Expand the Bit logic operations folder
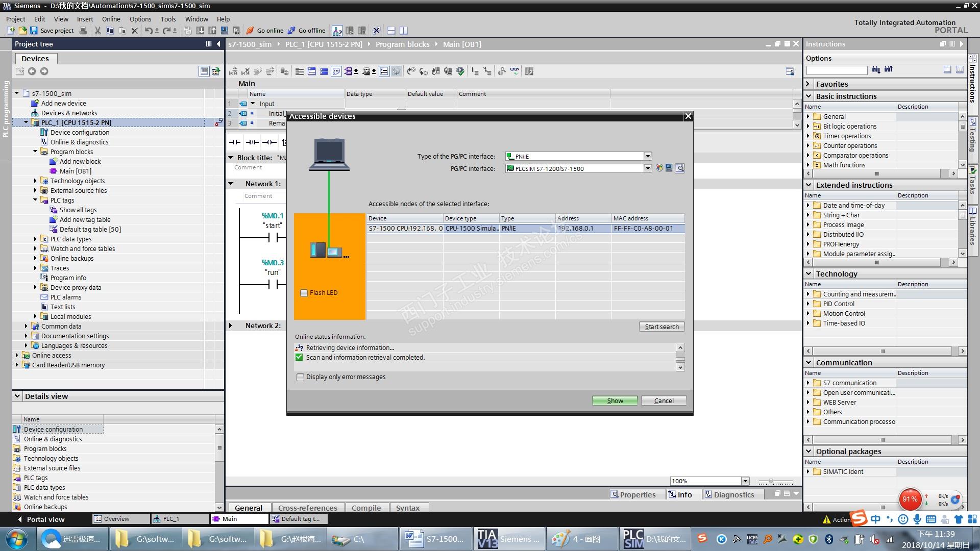The width and height of the screenshot is (980, 551). pos(808,126)
